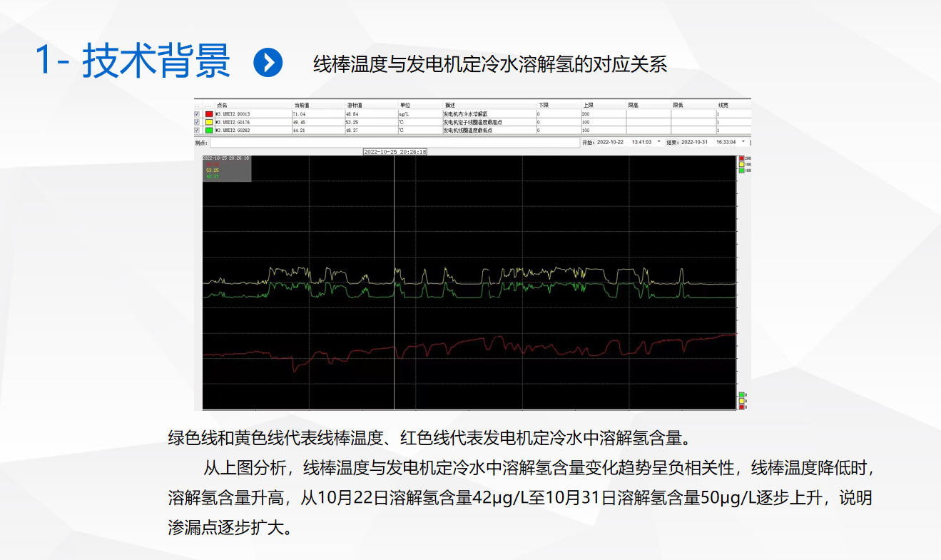Click the yellow color swatch for G0176
Viewport: 941px width, 560px height.
coord(209,122)
